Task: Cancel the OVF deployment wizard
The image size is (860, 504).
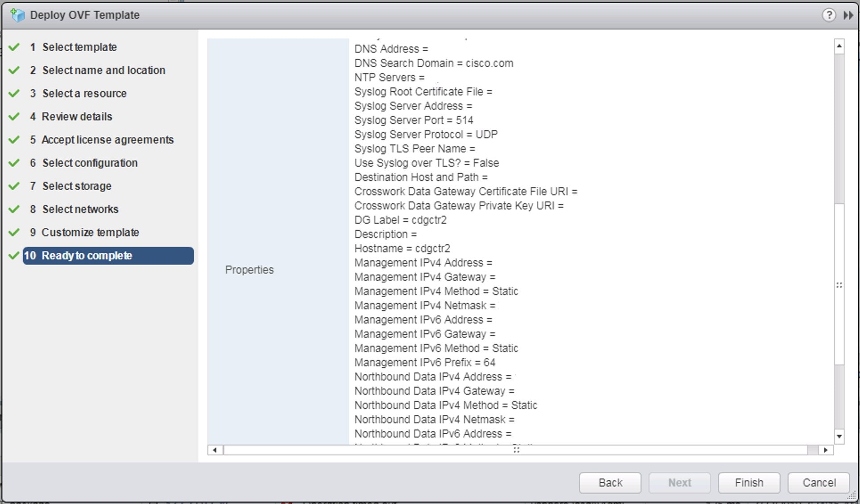Action: [818, 483]
